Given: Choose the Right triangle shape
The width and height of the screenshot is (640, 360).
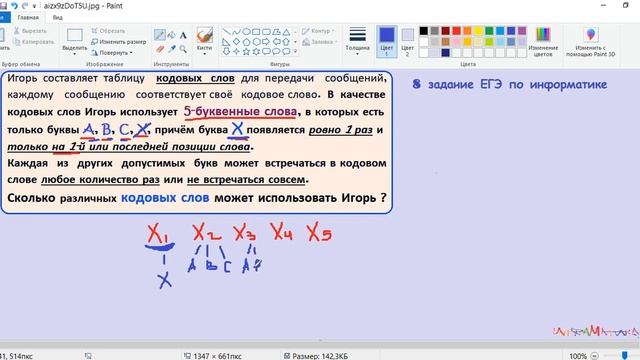Looking at the screenshot, I should 227,42.
